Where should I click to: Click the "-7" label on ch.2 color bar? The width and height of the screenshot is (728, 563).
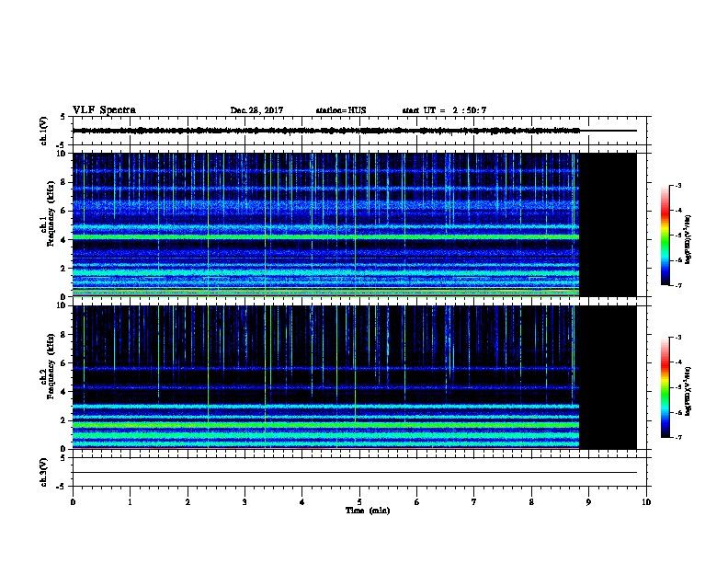click(677, 438)
